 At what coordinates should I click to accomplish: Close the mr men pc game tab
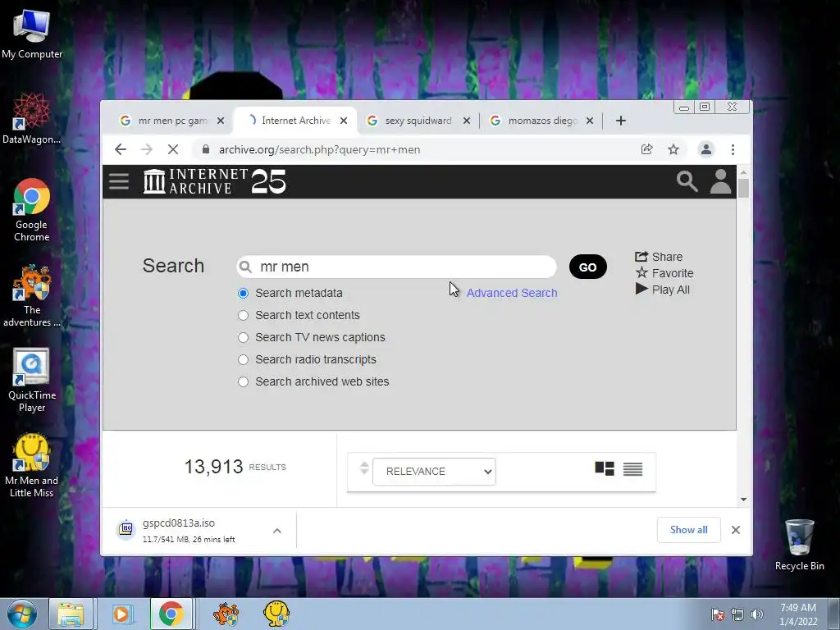pyautogui.click(x=221, y=121)
